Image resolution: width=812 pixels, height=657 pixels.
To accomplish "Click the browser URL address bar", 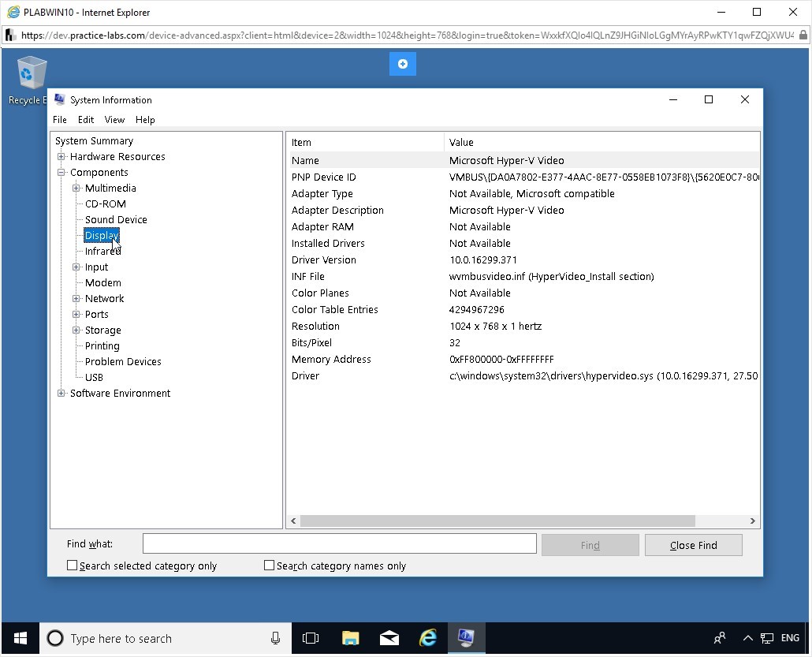I will (407, 35).
